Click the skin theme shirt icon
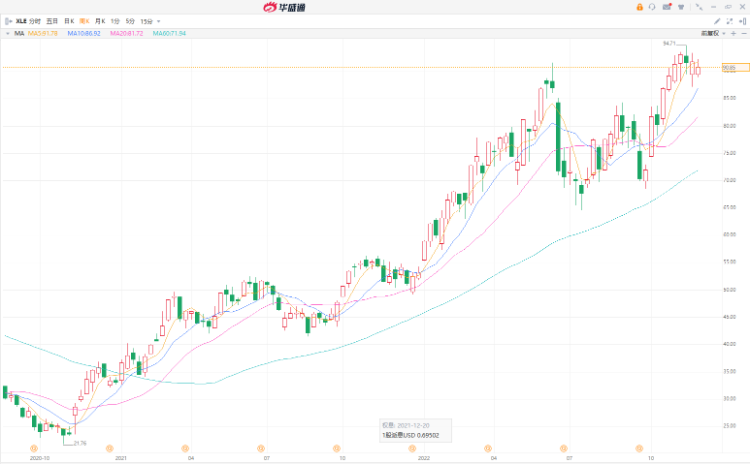Screen dimensions: 750x464 tap(679, 6)
